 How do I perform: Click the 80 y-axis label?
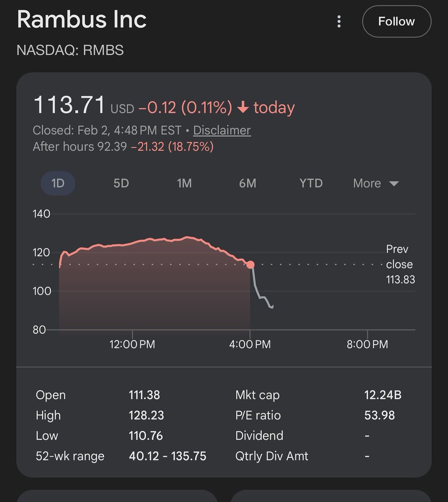[x=39, y=330]
